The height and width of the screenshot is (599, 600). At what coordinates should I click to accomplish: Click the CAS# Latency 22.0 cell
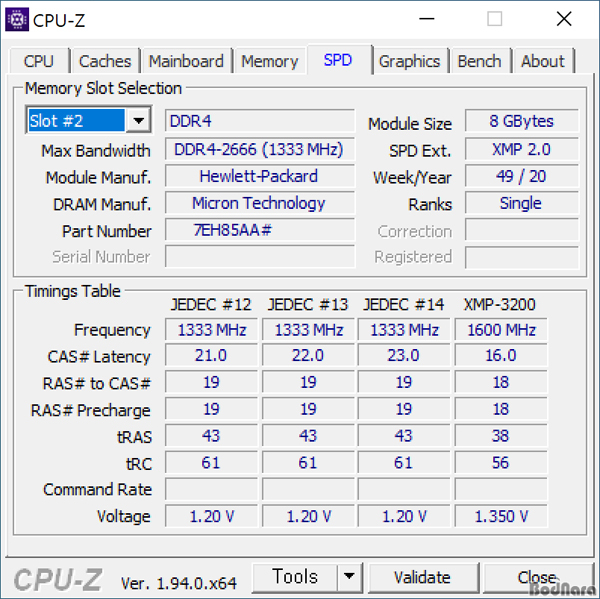pos(308,355)
